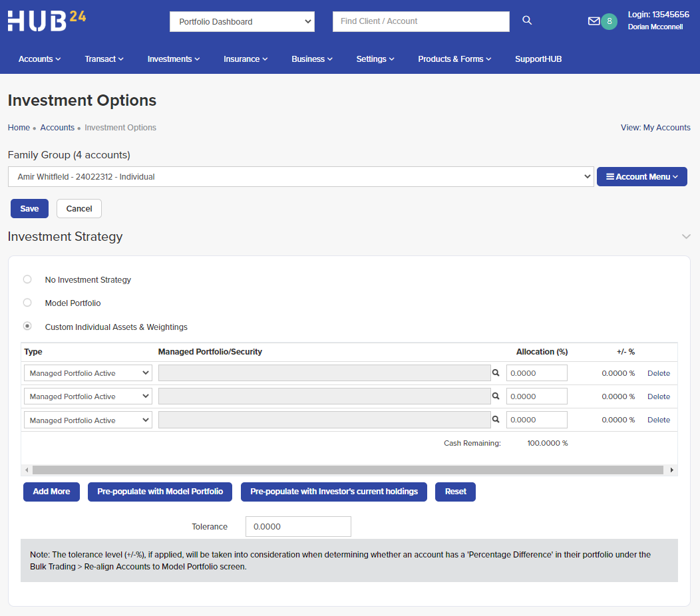Open the Products & Forms menu

pos(454,59)
